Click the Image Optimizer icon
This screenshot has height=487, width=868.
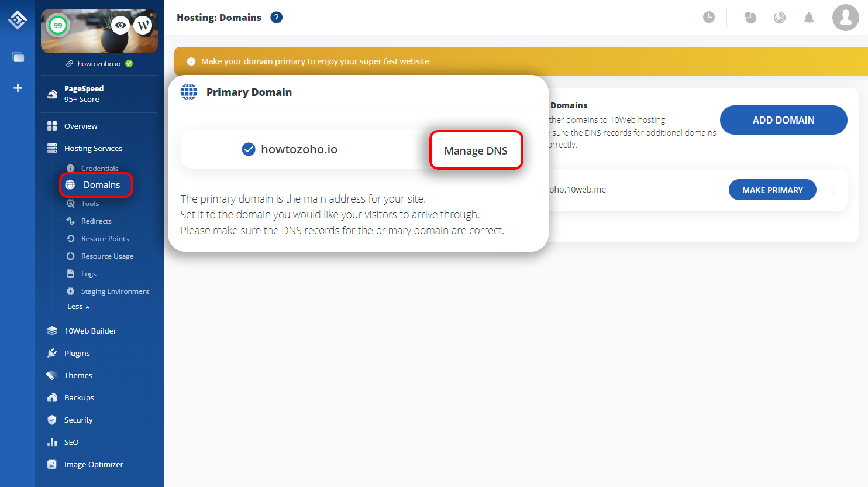click(52, 464)
